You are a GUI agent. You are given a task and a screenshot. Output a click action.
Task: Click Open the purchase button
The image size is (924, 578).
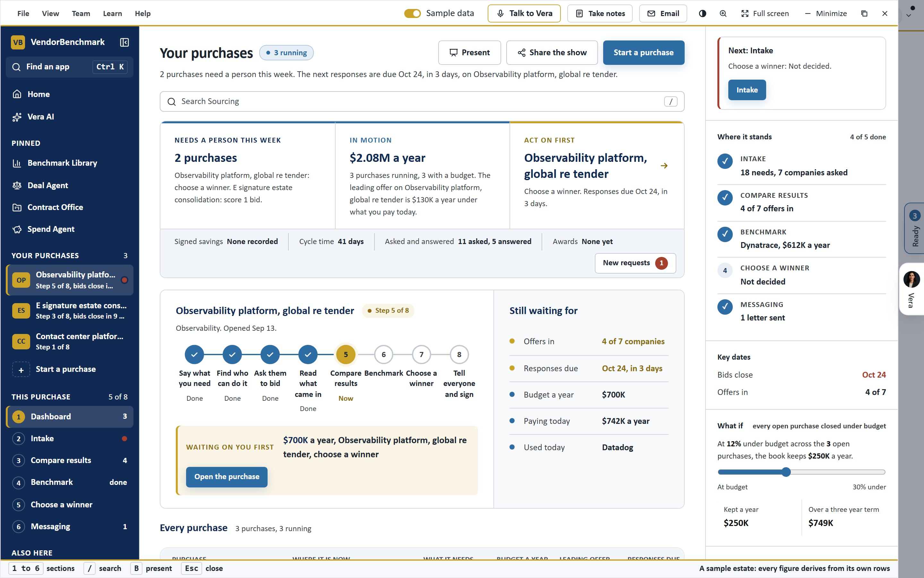(227, 477)
